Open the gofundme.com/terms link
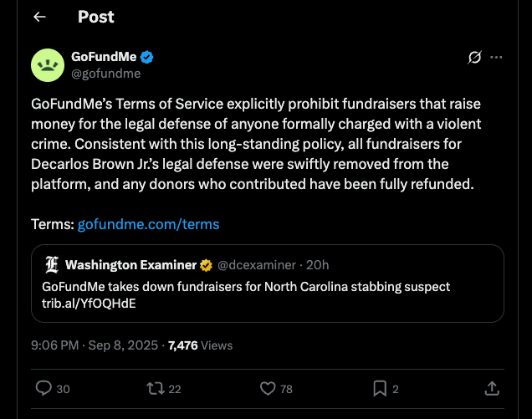 click(x=149, y=224)
